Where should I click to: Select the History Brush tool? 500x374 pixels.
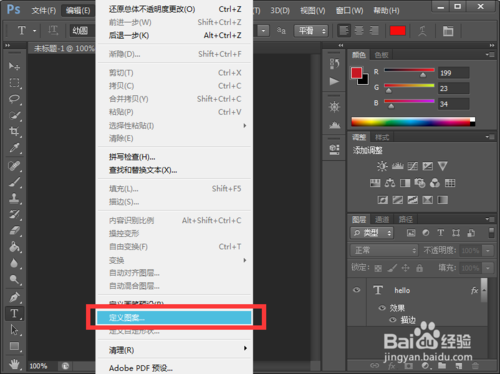14,214
